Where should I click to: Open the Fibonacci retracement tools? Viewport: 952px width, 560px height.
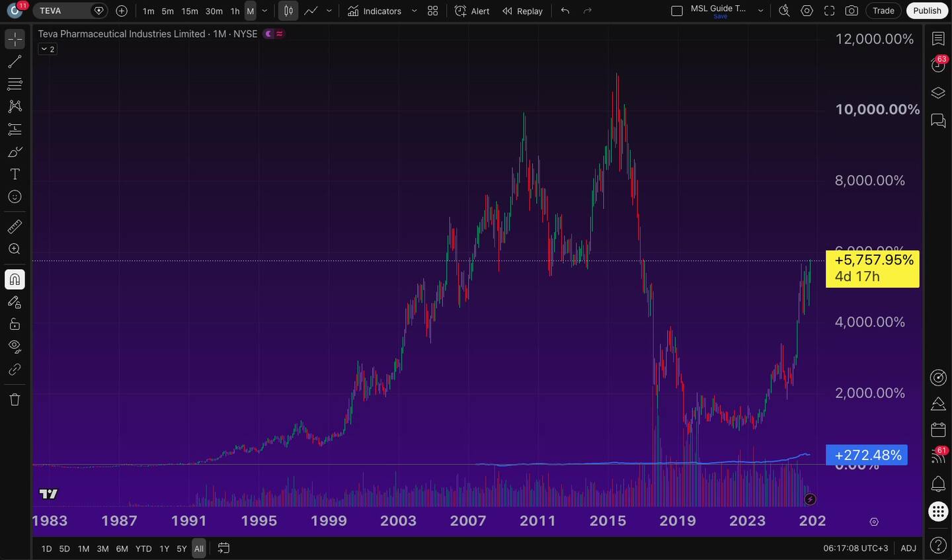15,84
